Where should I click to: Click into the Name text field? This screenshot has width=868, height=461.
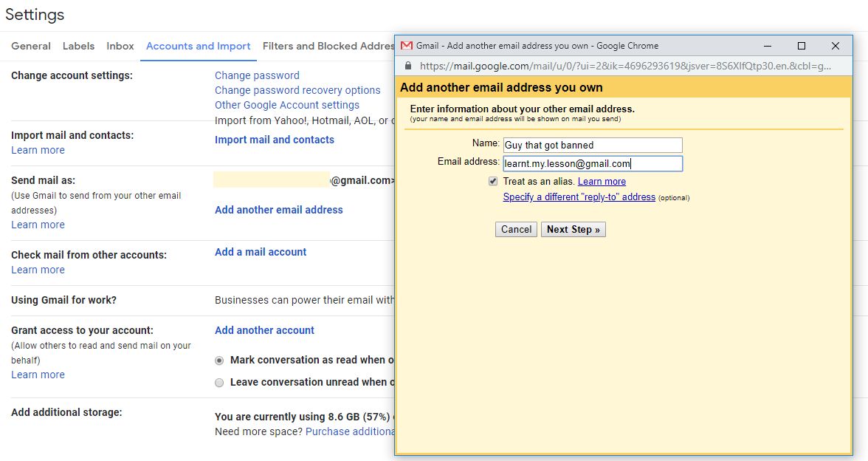[592, 145]
